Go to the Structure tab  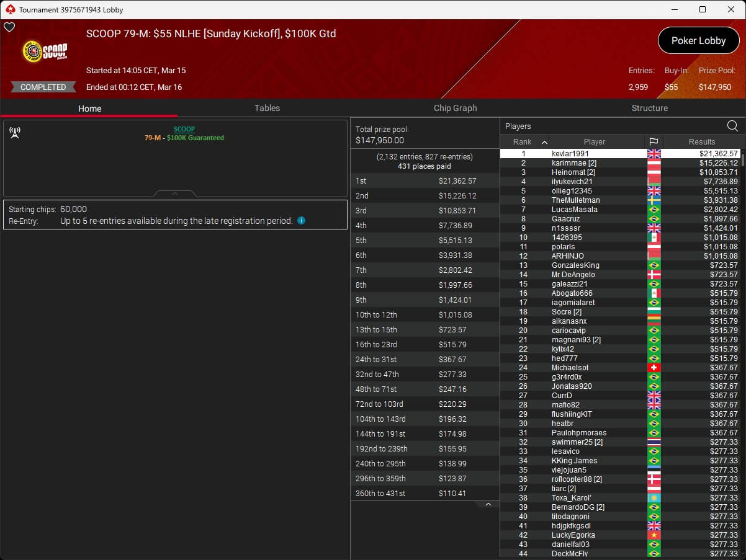click(x=649, y=108)
